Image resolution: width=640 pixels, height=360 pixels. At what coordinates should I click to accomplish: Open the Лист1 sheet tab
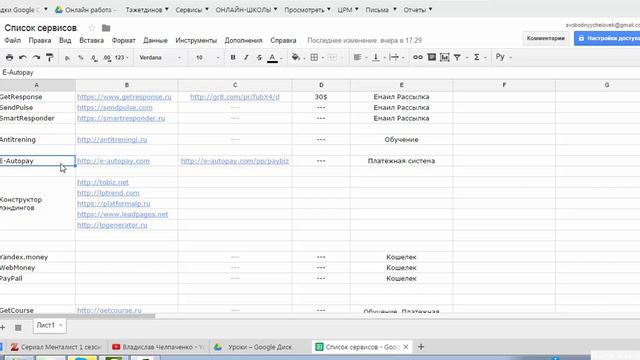tap(49, 325)
